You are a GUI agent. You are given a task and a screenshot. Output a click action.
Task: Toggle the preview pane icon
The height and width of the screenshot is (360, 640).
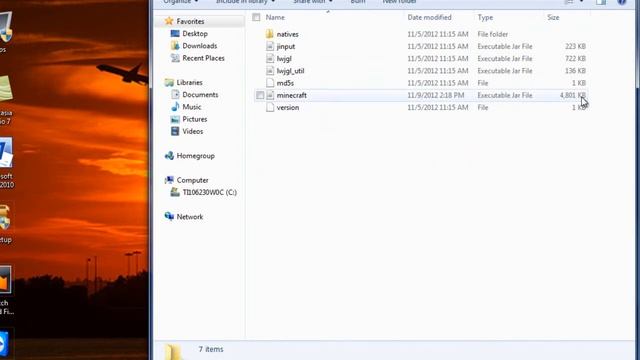point(601,2)
